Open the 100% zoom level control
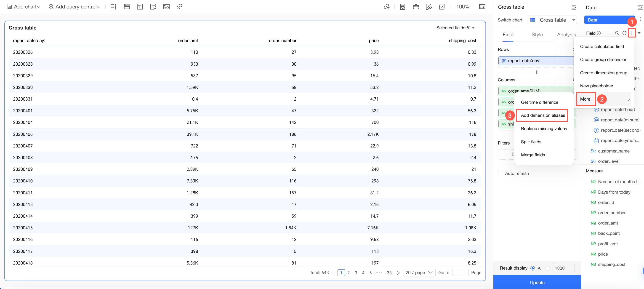Screen dimensions: 644x289 click(464, 7)
